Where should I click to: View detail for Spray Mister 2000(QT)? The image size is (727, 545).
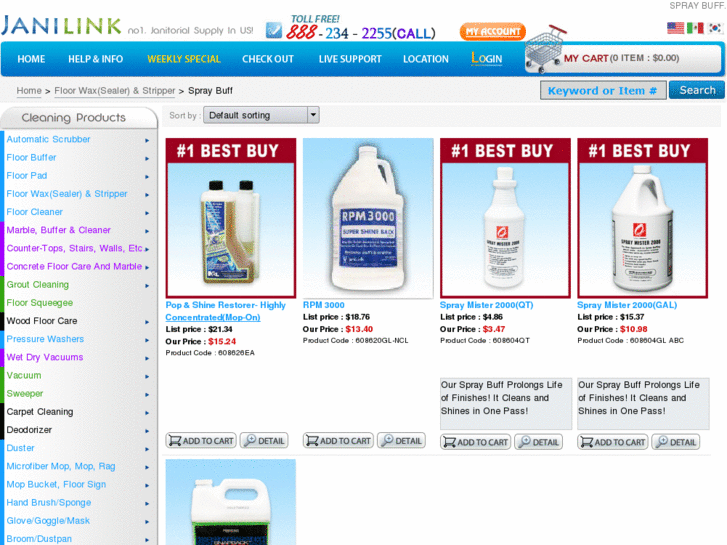(538, 442)
